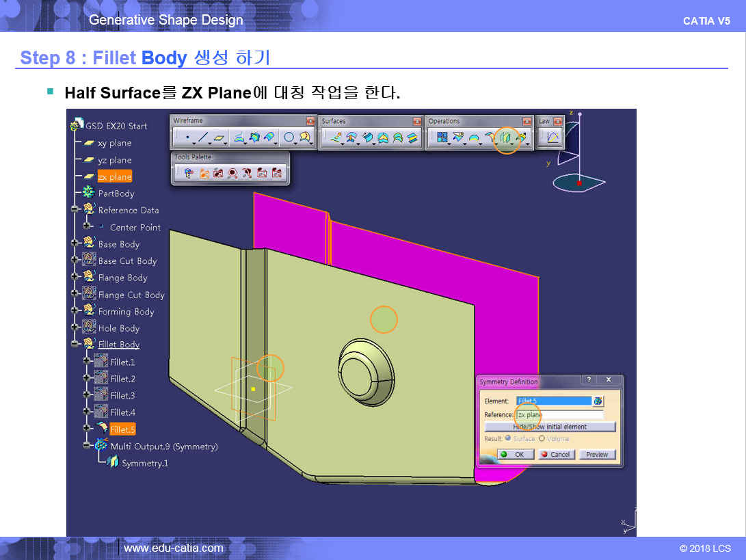Select Symmetry.1 in the tree
Image resolution: width=746 pixels, height=560 pixels.
pyautogui.click(x=144, y=463)
